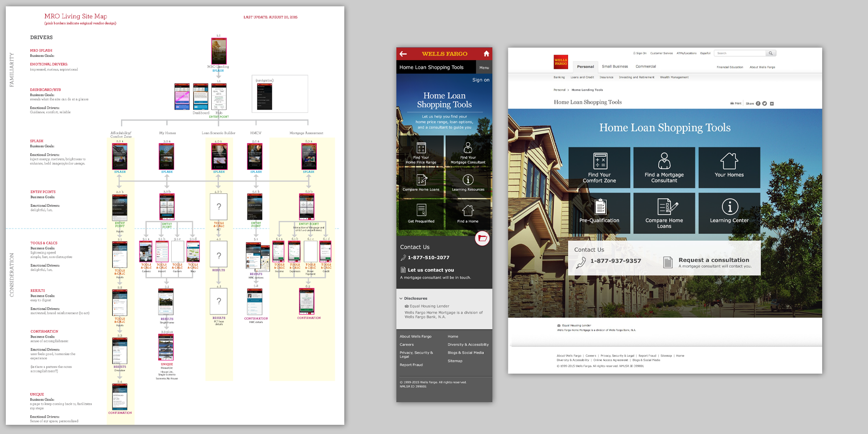Tap Sign on in the mobile page
Image resolution: width=868 pixels, height=434 pixels.
[480, 80]
